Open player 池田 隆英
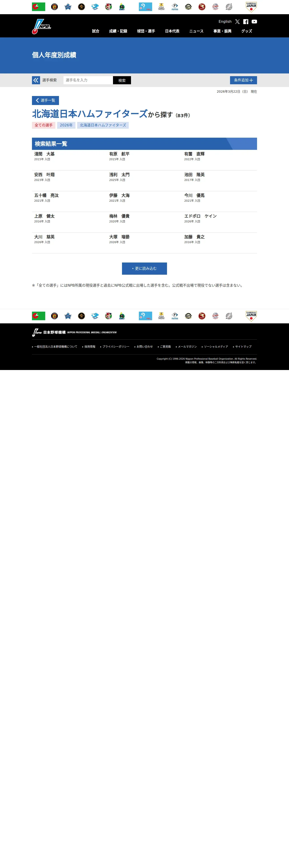Screen dimensions: 289x868 point(194,175)
